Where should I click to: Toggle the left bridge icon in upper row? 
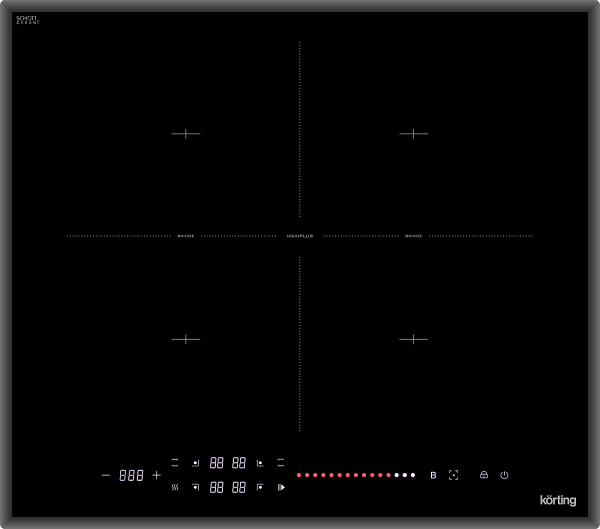coord(175,463)
